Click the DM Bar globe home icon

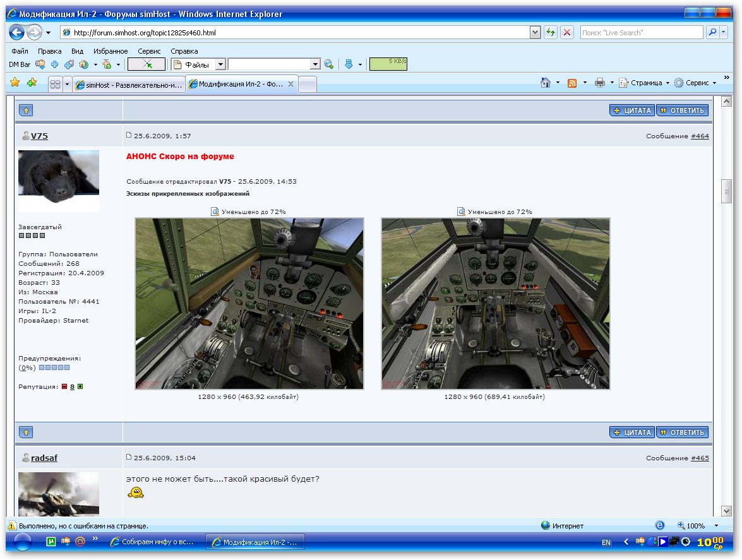(x=84, y=64)
